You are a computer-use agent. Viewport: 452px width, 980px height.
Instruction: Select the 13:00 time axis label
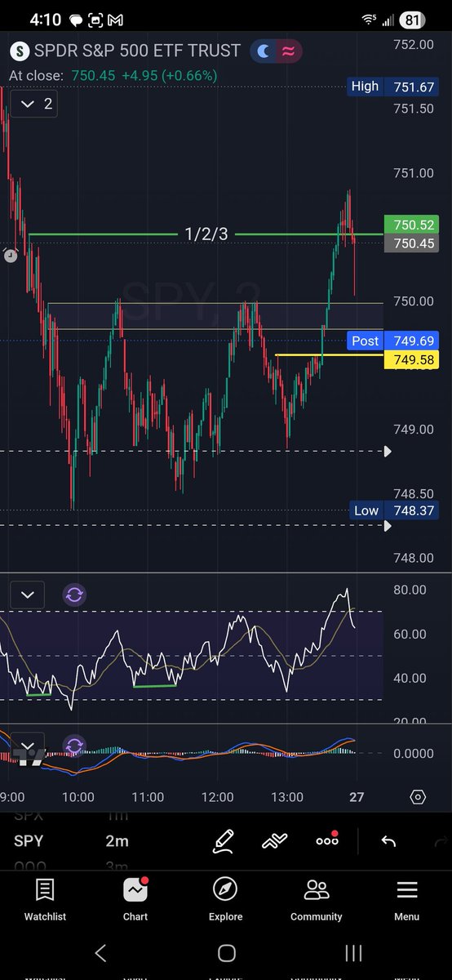point(287,797)
